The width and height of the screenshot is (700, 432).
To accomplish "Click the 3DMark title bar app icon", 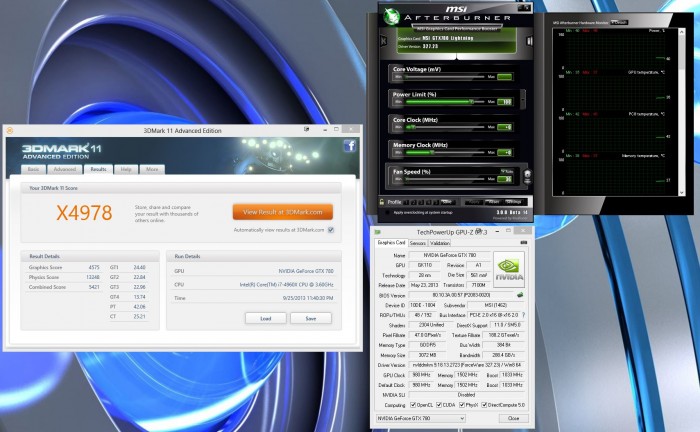I will [10, 130].
